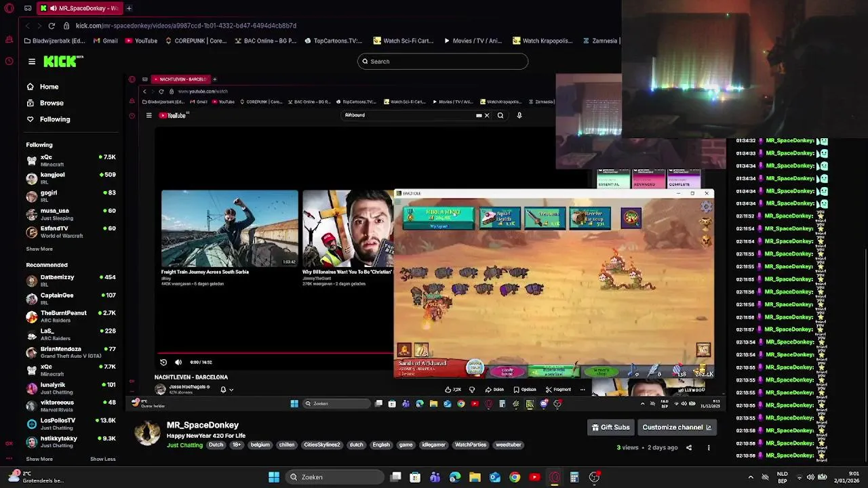This screenshot has height=488, width=868.
Task: Click the Gift Subs button
Action: [610, 428]
